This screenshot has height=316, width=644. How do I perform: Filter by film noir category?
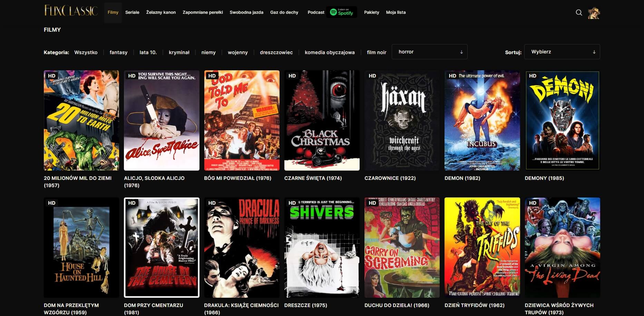pyautogui.click(x=377, y=52)
